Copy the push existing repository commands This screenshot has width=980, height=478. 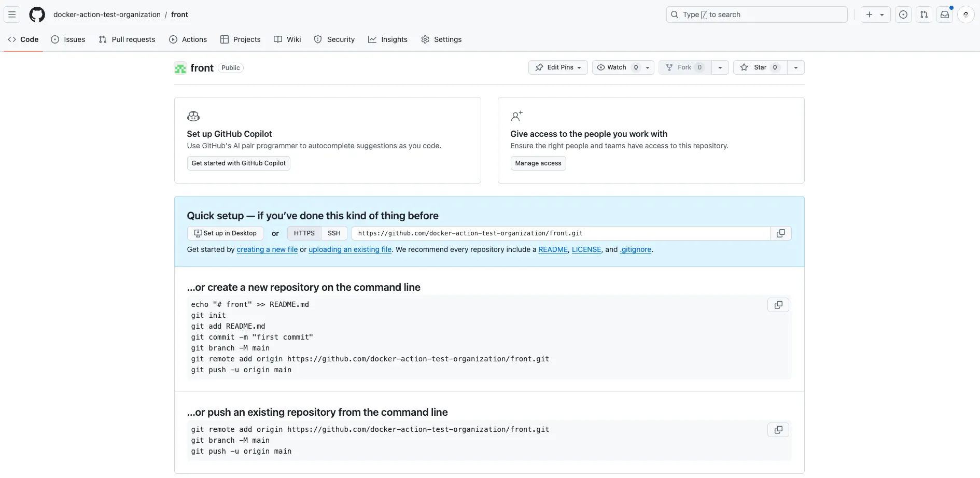[x=778, y=430]
